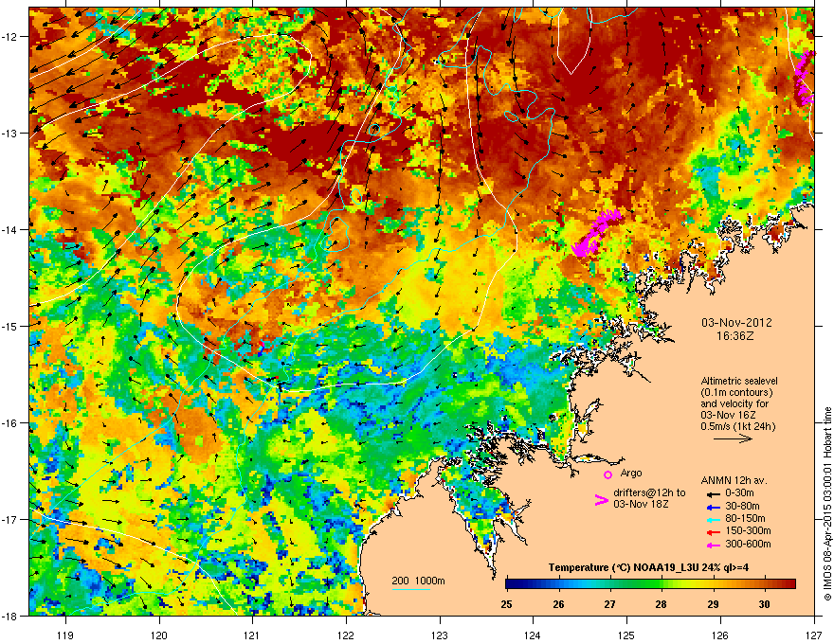This screenshot has width=834, height=644.
Task: Click the latitude axis label -15
Action: [9, 326]
